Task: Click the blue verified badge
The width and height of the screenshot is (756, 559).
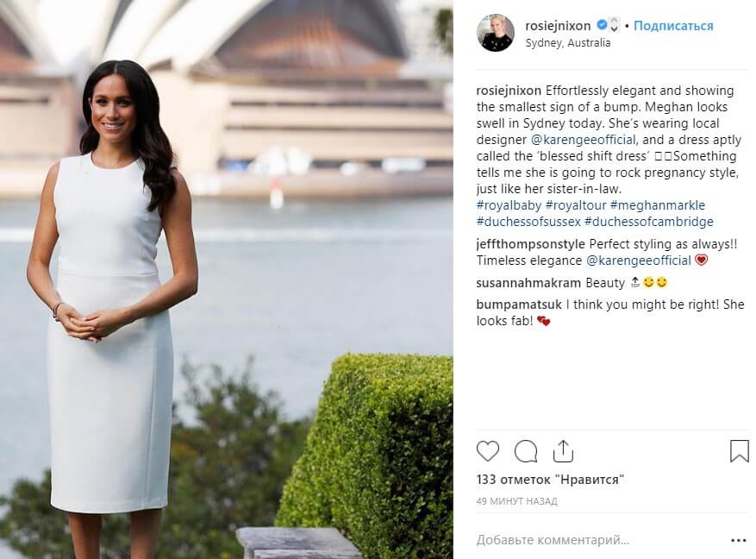Action: tap(602, 24)
